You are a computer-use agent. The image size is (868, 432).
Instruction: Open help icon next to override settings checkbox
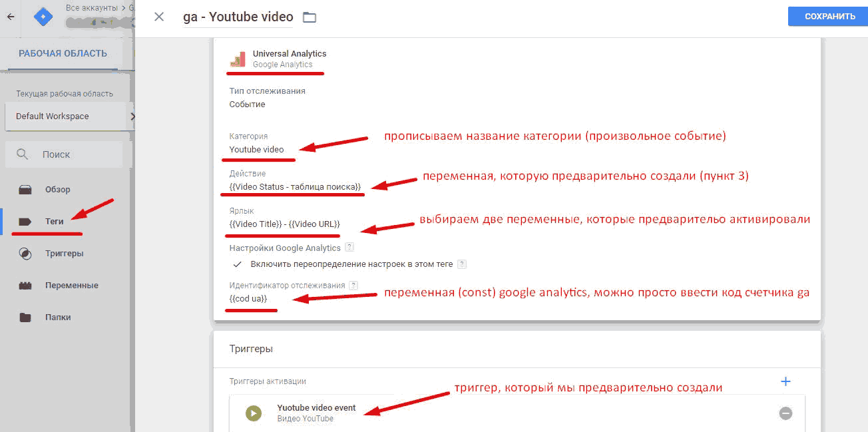(x=462, y=264)
